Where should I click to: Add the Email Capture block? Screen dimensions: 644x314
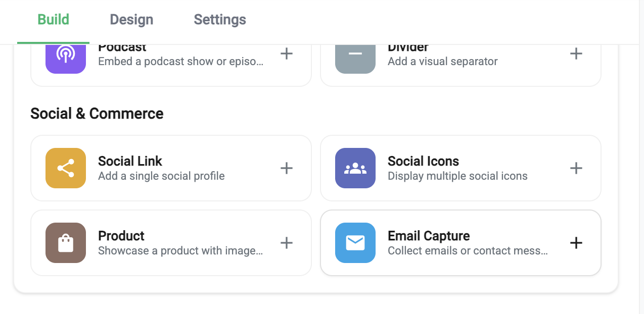[576, 243]
